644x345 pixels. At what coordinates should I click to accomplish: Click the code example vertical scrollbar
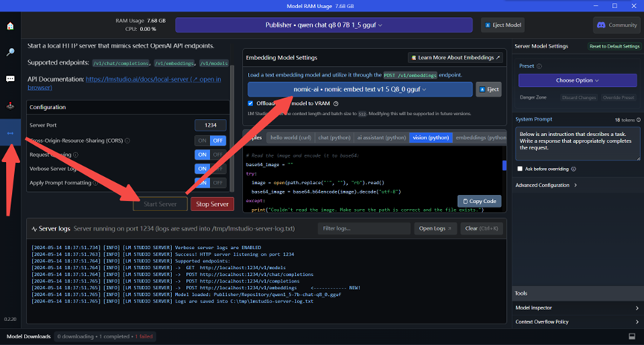tap(504, 165)
